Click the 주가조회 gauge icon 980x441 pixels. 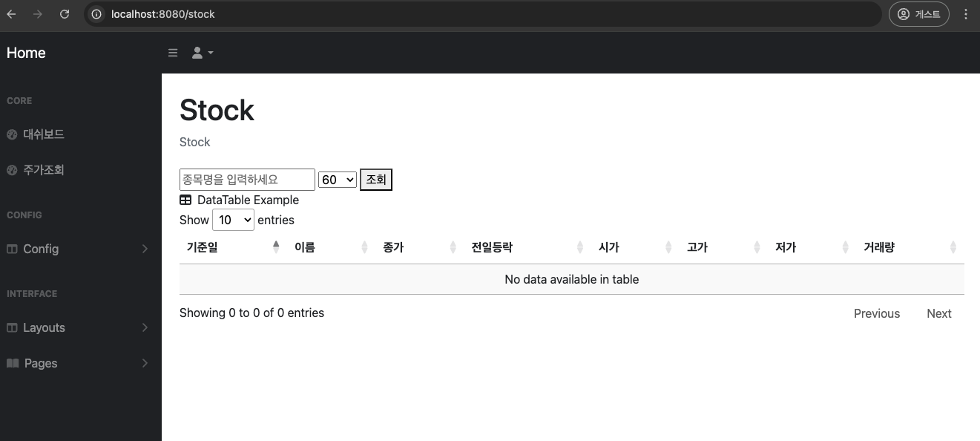[12, 170]
